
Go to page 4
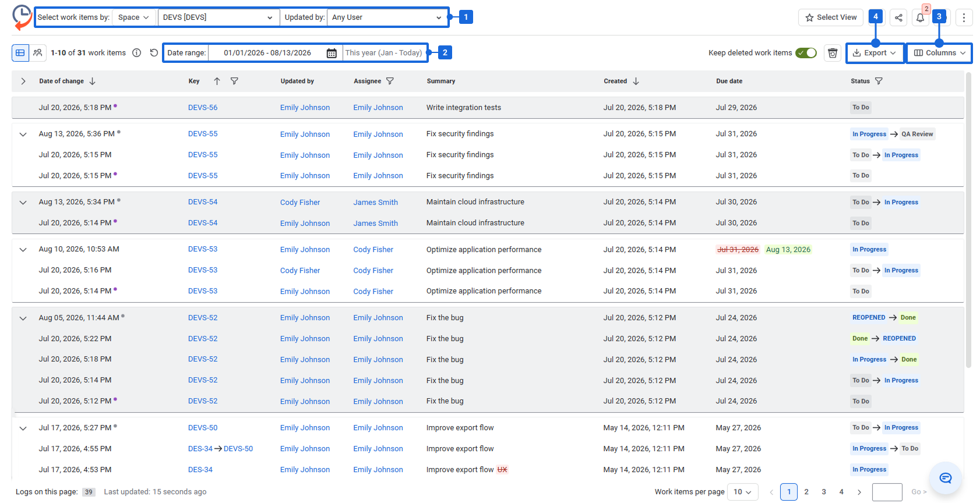[841, 492]
